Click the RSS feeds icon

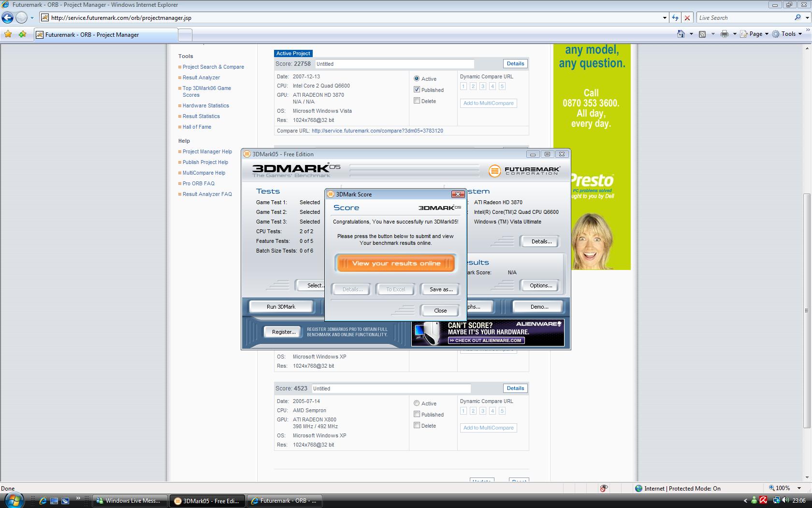702,34
